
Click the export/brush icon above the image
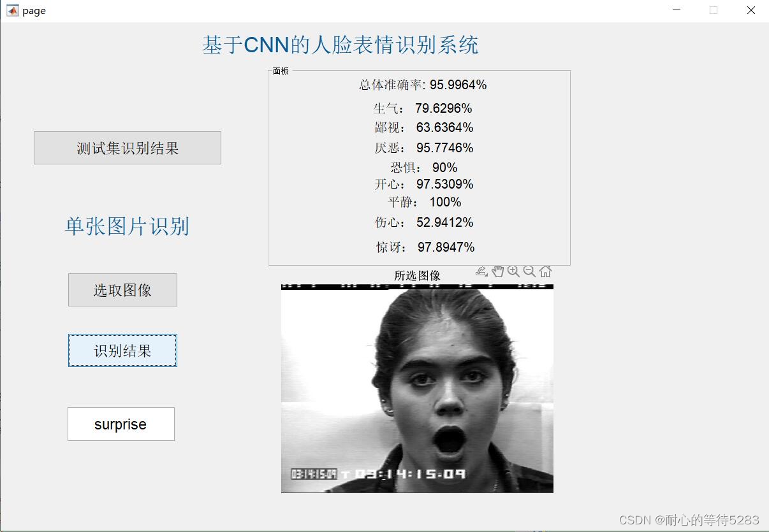[x=480, y=271]
